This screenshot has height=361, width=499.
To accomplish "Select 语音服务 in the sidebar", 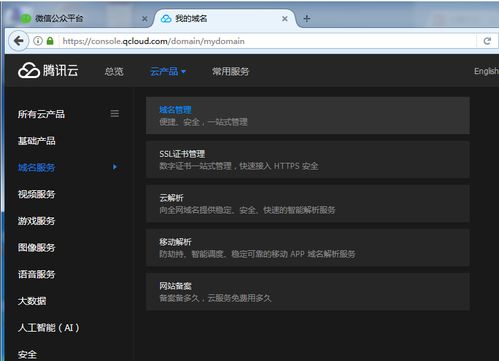I will (x=37, y=274).
